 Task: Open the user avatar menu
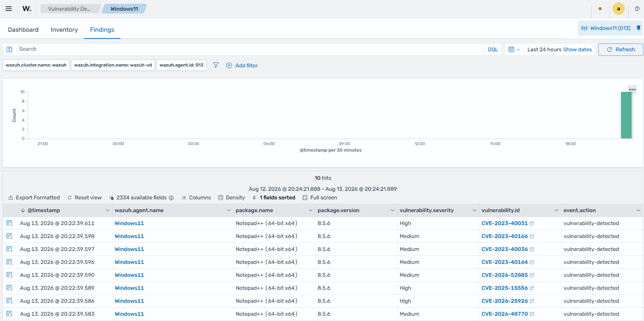[618, 9]
